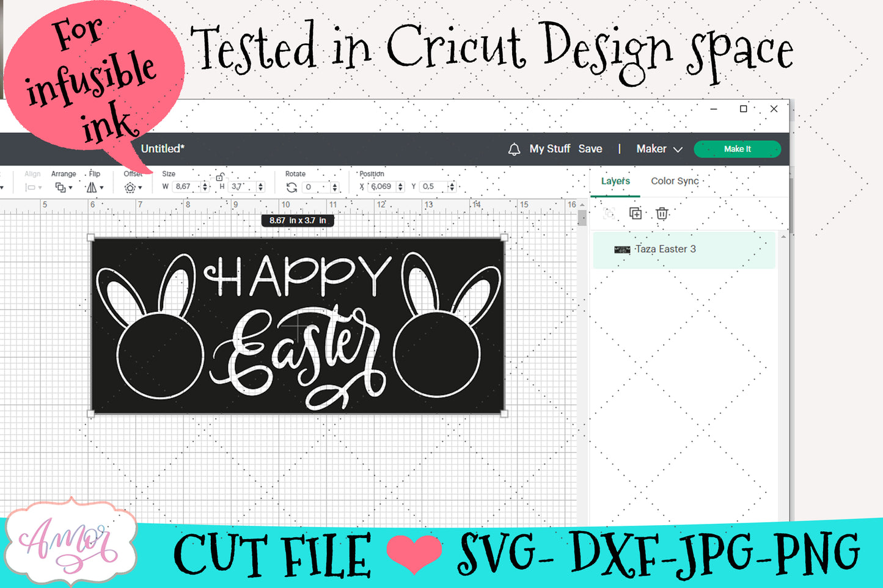This screenshot has height=588, width=883.
Task: Click the Rotate icon in toolbar
Action: point(291,187)
